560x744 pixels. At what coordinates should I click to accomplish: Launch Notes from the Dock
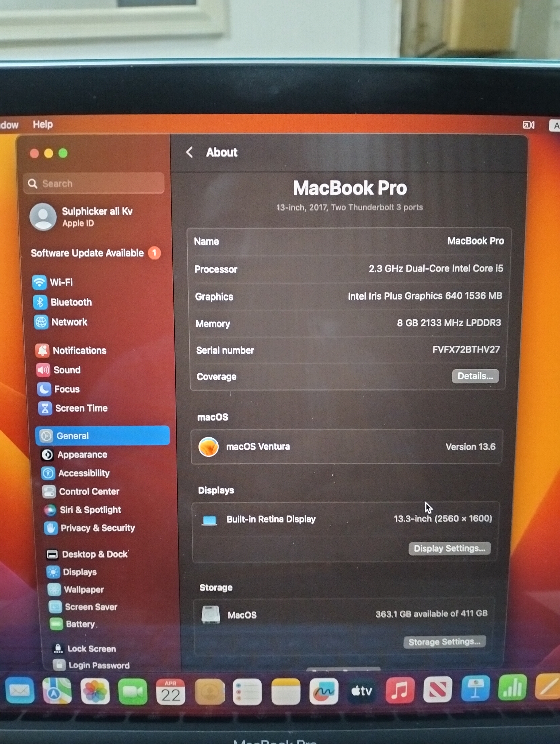(286, 691)
